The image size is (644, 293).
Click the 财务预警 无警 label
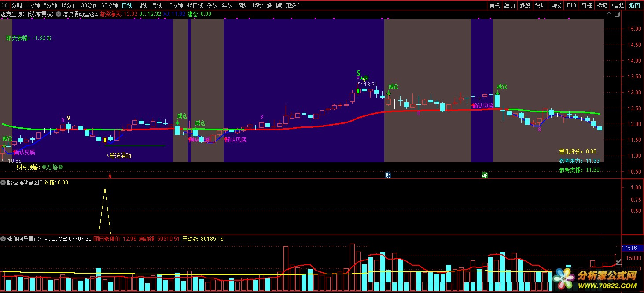[40, 167]
